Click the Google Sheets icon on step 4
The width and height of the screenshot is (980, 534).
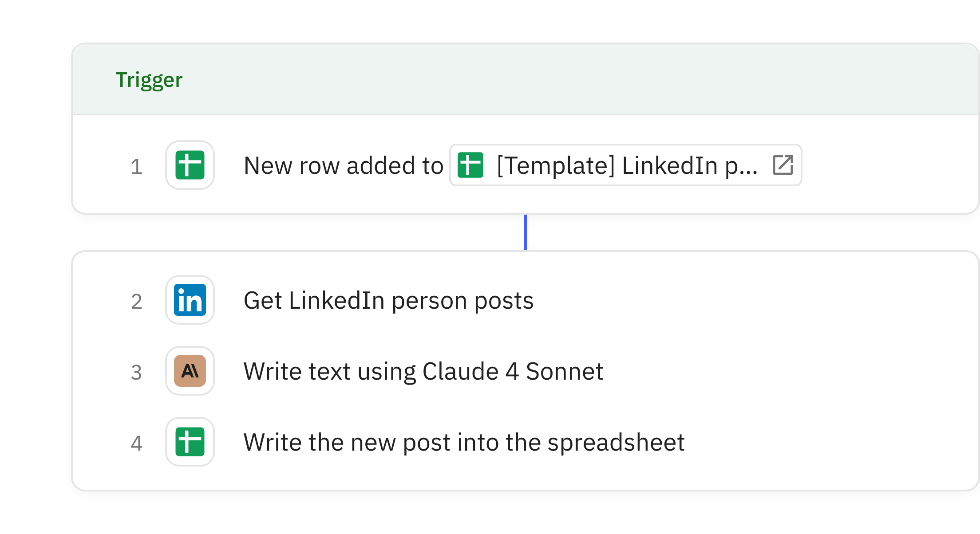pos(190,442)
